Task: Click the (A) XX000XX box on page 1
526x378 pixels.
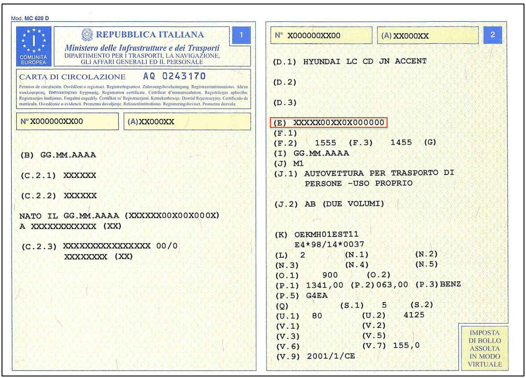Action: (x=187, y=121)
